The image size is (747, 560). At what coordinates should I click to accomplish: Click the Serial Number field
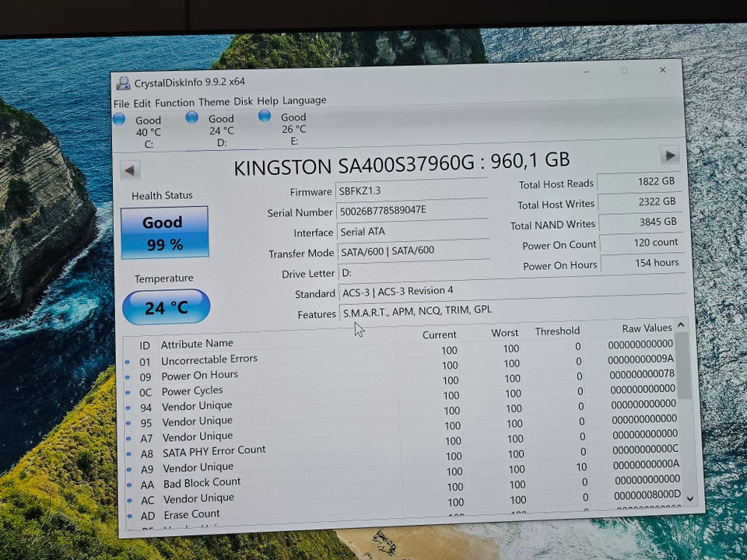click(412, 210)
